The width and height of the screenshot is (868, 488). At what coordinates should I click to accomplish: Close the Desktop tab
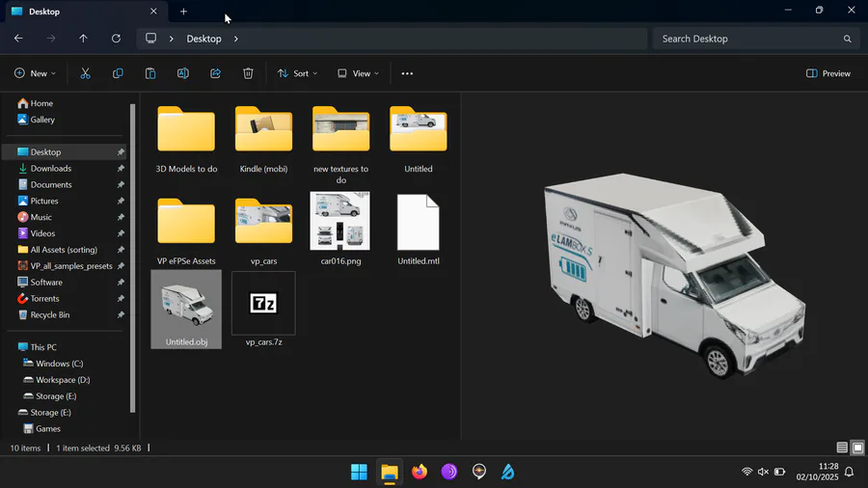click(x=153, y=11)
